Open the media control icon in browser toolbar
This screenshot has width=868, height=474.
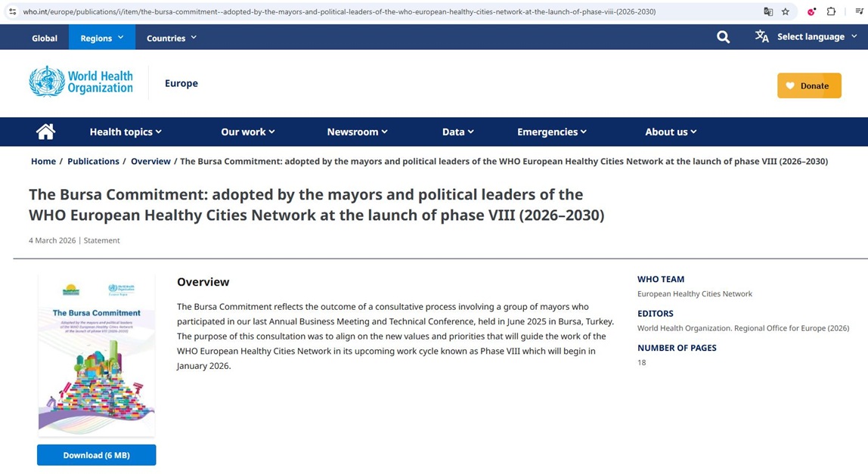click(858, 11)
